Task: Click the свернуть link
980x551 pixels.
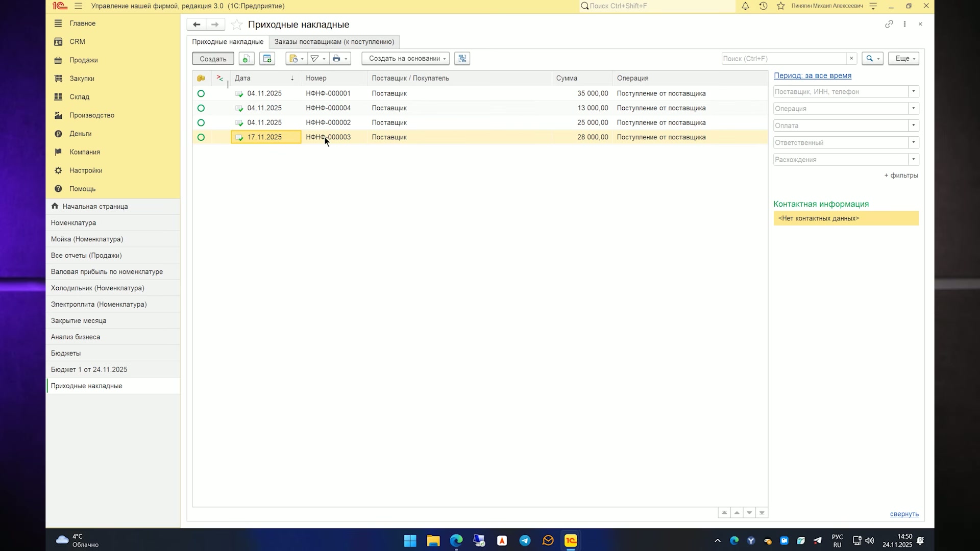Action: click(x=904, y=514)
